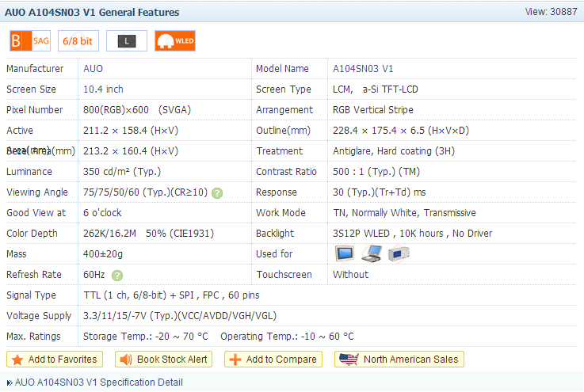This screenshot has width=584, height=392.
Task: Click the 228.4 × 175.4 × 6.5 outline value
Action: pos(401,131)
